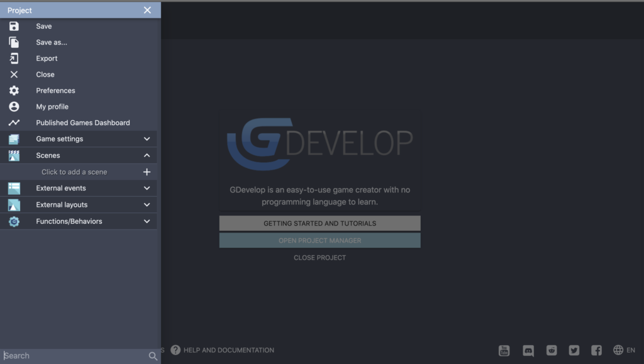Open Help and Documentation link
Viewport: 644px width, 364px height.
point(229,350)
